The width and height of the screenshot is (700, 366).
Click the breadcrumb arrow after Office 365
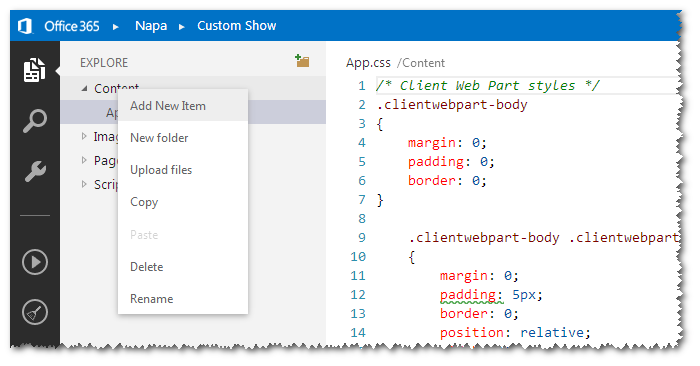point(116,27)
